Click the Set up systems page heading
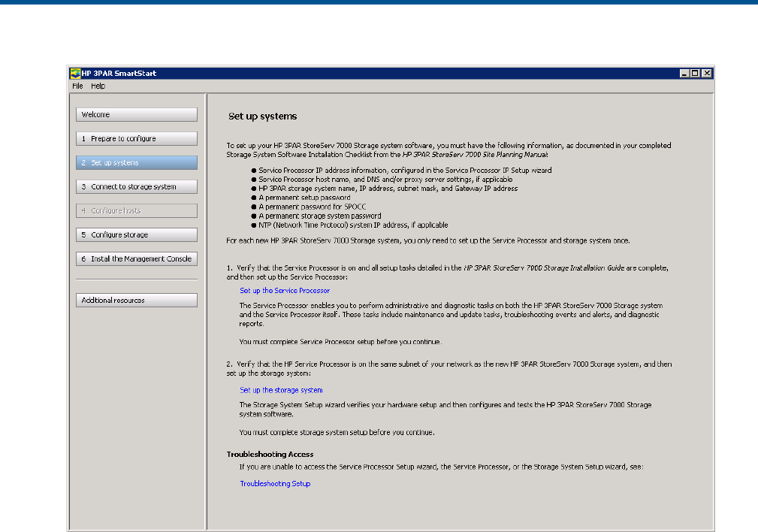 point(262,116)
